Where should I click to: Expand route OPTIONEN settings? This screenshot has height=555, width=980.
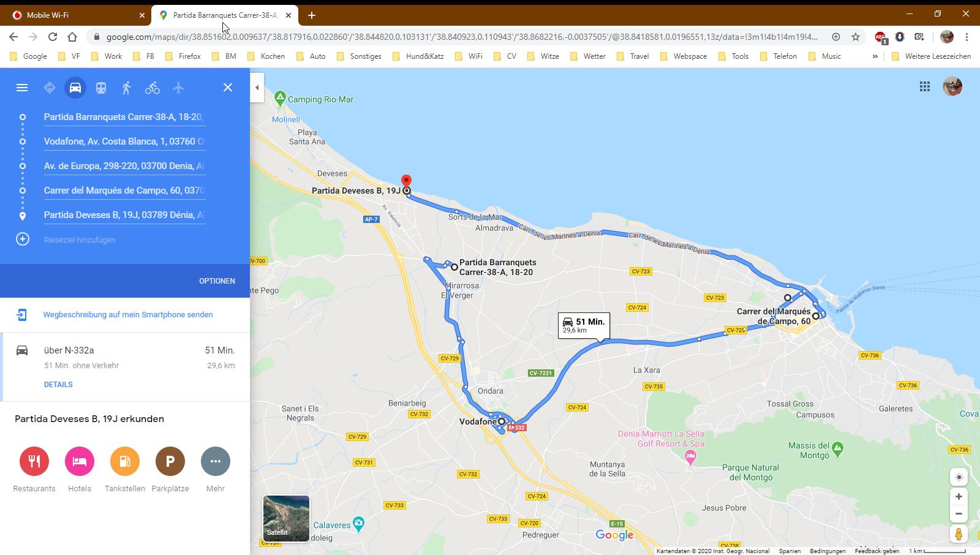point(217,281)
